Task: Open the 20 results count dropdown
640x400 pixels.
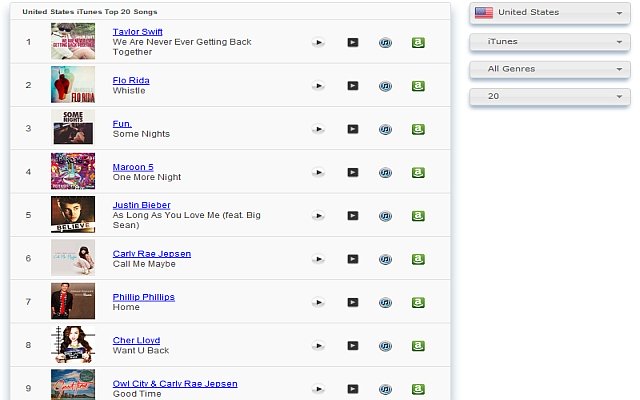Action: click(550, 96)
